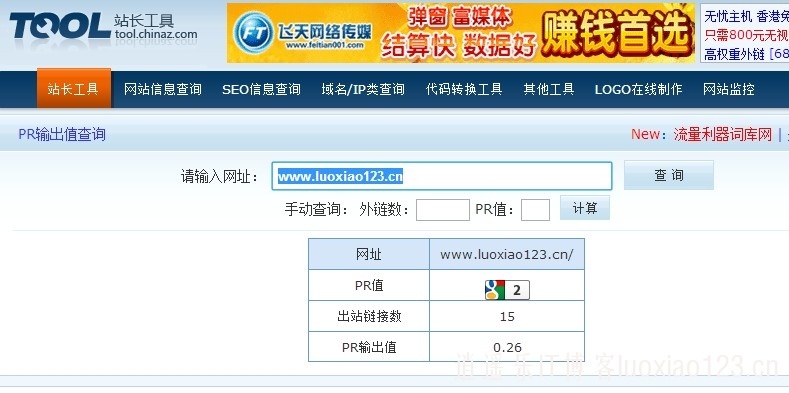The width and height of the screenshot is (789, 393).
Task: Open the 网站监控 menu
Action: (x=729, y=90)
